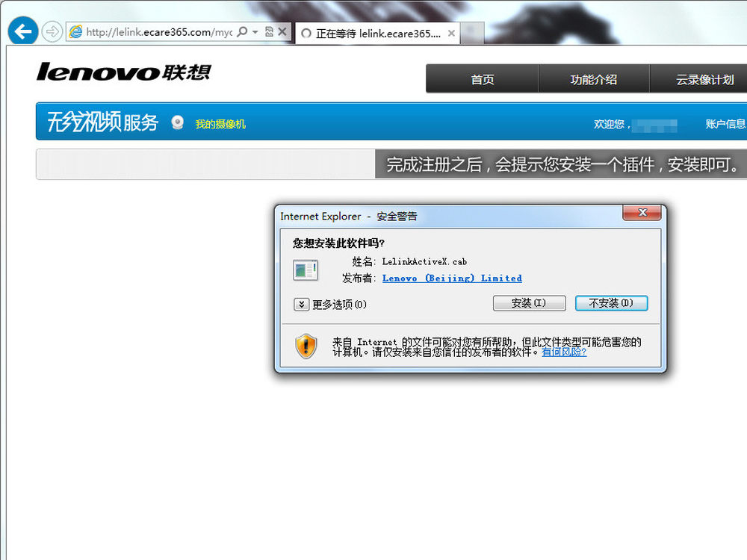Click the 您想安装此软件吗? question text
Screen dimensions: 747x560
tap(338, 243)
